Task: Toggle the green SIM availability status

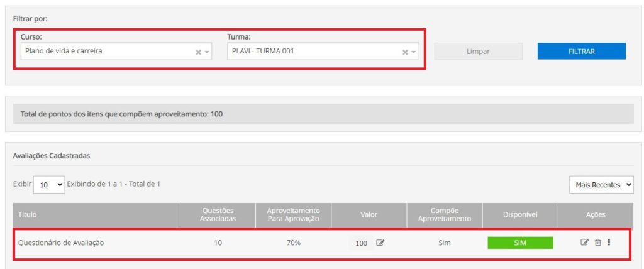Action: (x=520, y=243)
